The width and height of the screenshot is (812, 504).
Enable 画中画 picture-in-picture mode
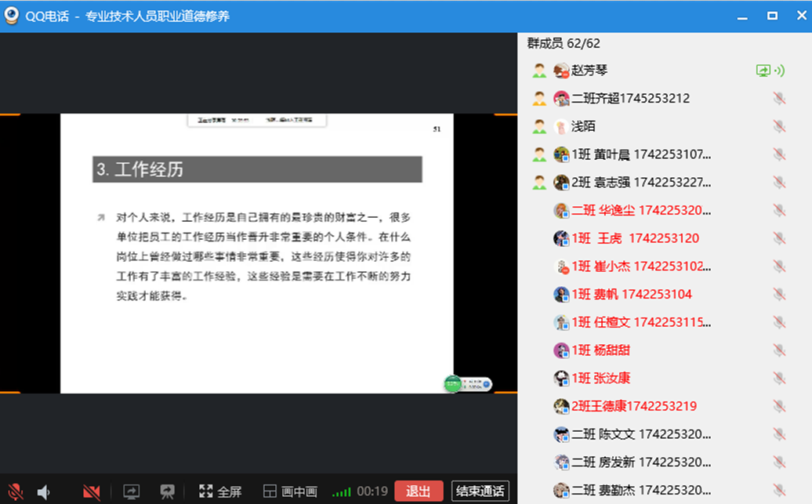click(x=290, y=491)
